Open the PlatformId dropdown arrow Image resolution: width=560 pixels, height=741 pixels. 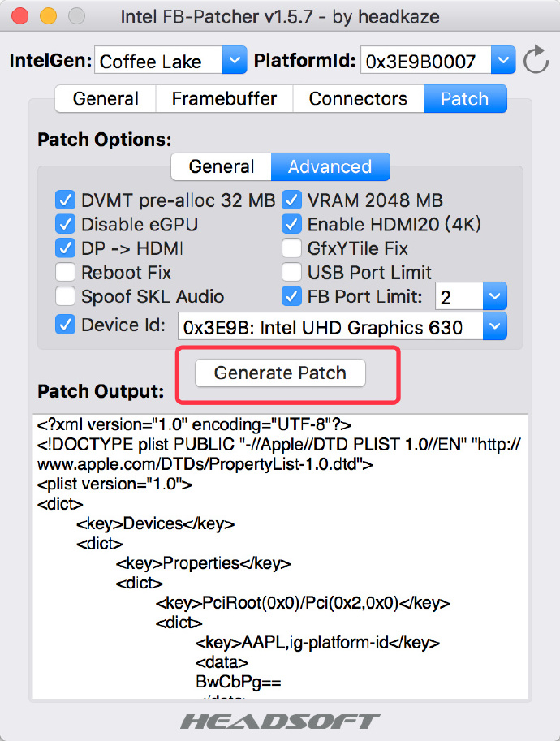[x=503, y=60]
